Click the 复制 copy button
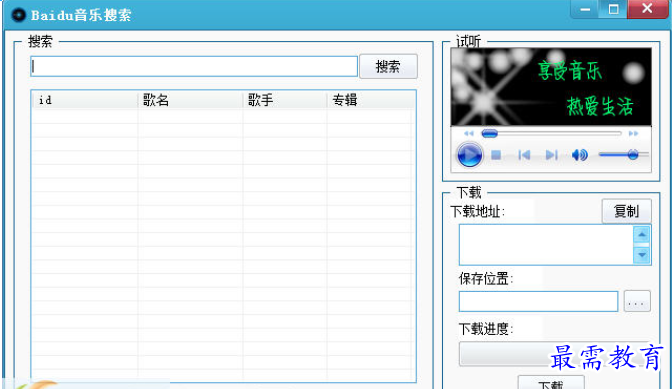Viewport: 672px width, 389px height. coord(627,211)
